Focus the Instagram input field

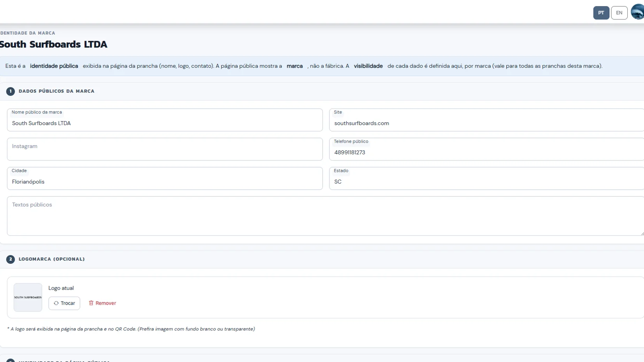point(165,149)
